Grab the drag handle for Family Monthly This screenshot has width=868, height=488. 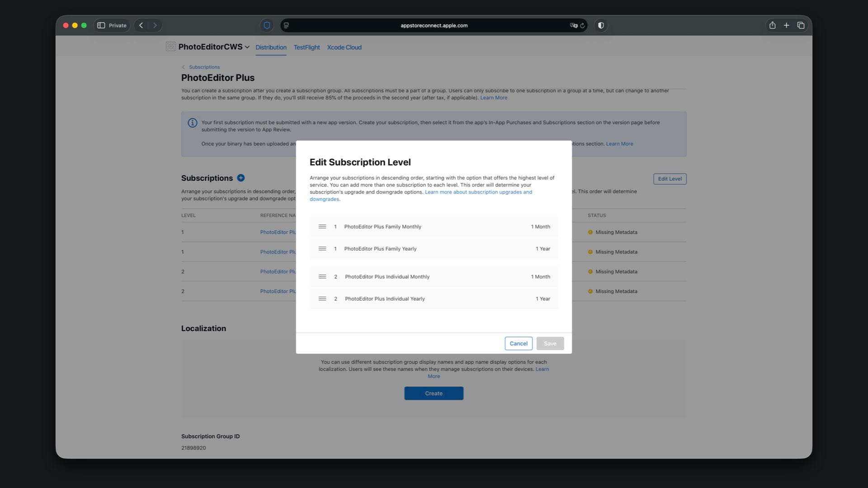pos(322,226)
